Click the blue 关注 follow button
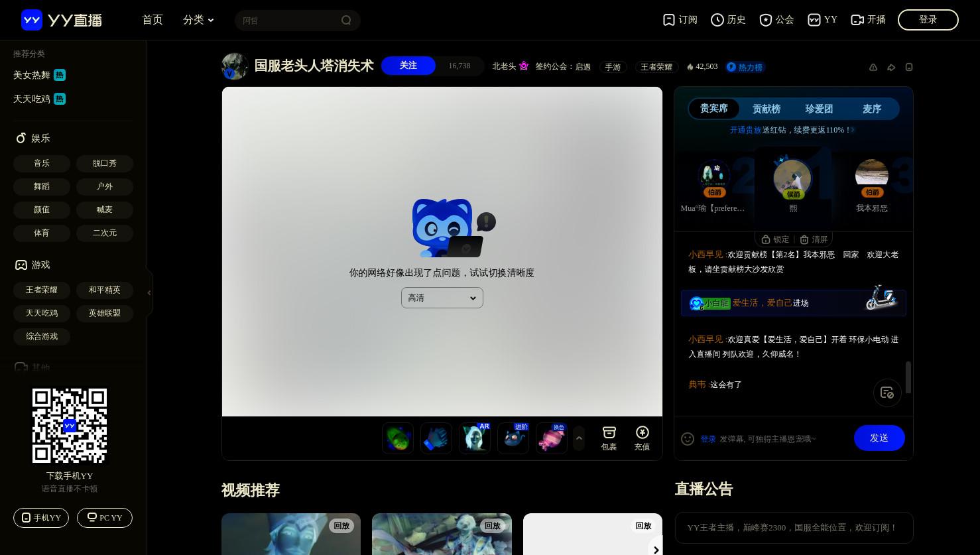The image size is (980, 555). [x=408, y=66]
